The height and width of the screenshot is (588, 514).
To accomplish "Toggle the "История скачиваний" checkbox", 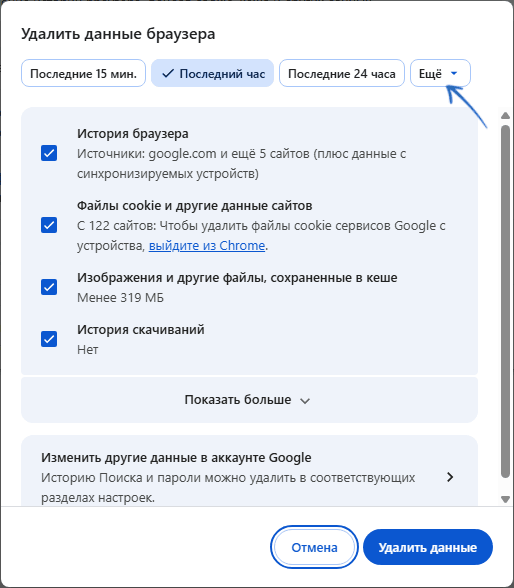I will 49,339.
